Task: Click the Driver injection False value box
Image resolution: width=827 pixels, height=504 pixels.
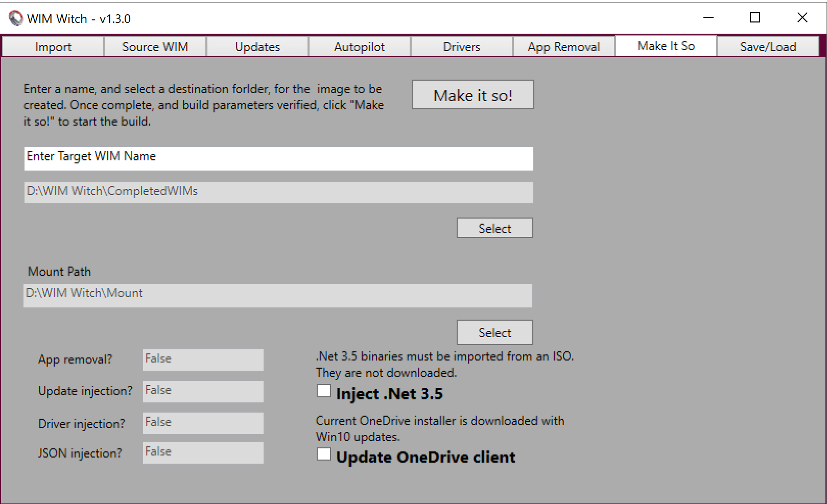Action: pos(203,423)
